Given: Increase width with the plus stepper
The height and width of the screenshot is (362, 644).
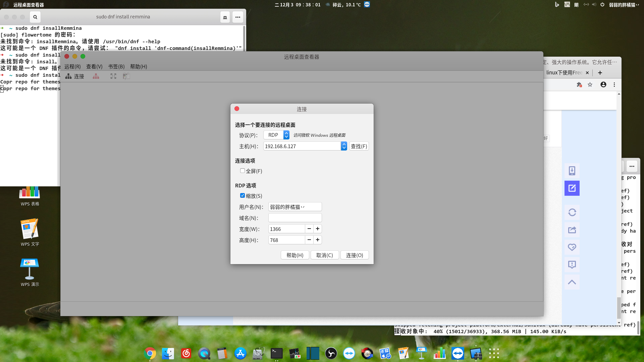Looking at the screenshot, I should (x=318, y=229).
